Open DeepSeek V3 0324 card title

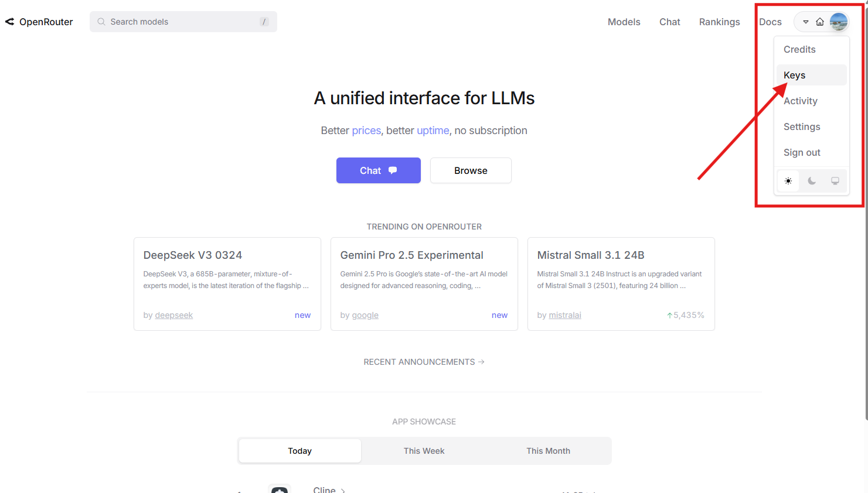pos(193,255)
